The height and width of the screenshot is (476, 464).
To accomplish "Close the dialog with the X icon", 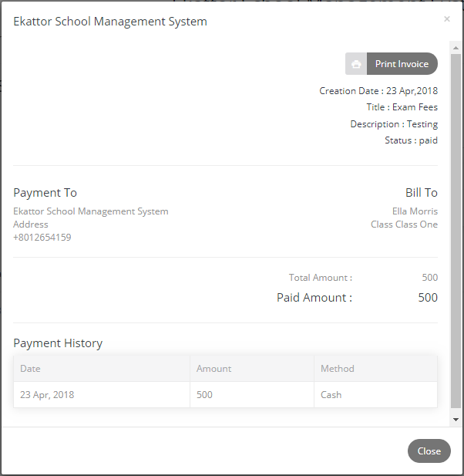I will pyautogui.click(x=447, y=19).
